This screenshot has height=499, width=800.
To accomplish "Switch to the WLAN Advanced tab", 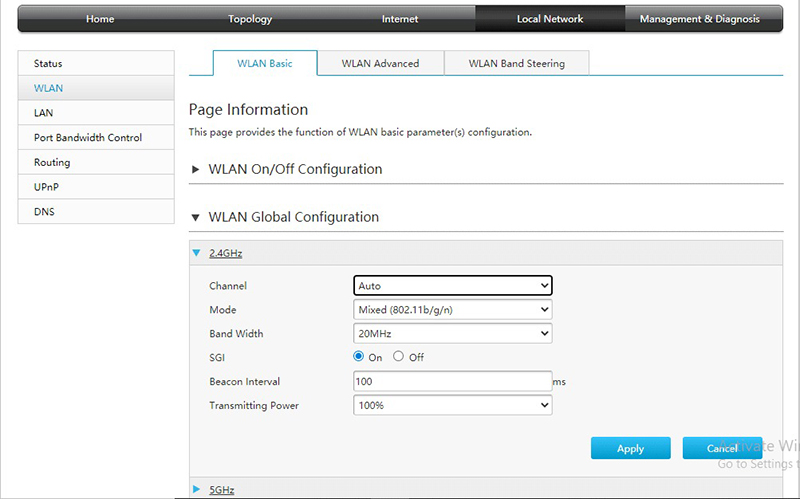I will pos(380,63).
